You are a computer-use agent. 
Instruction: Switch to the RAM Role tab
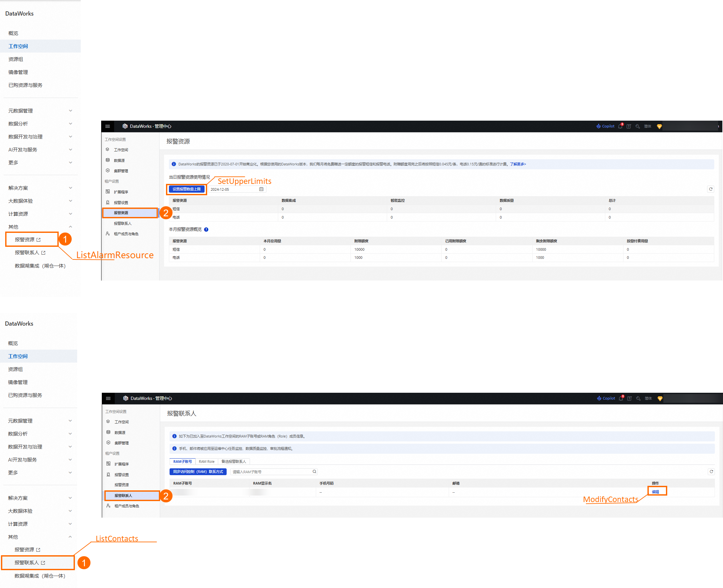click(x=207, y=462)
